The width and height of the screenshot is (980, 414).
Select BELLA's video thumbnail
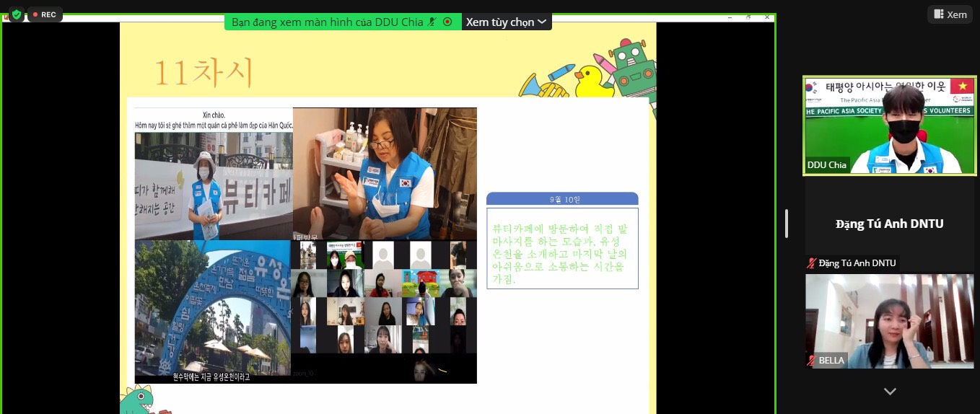point(889,321)
